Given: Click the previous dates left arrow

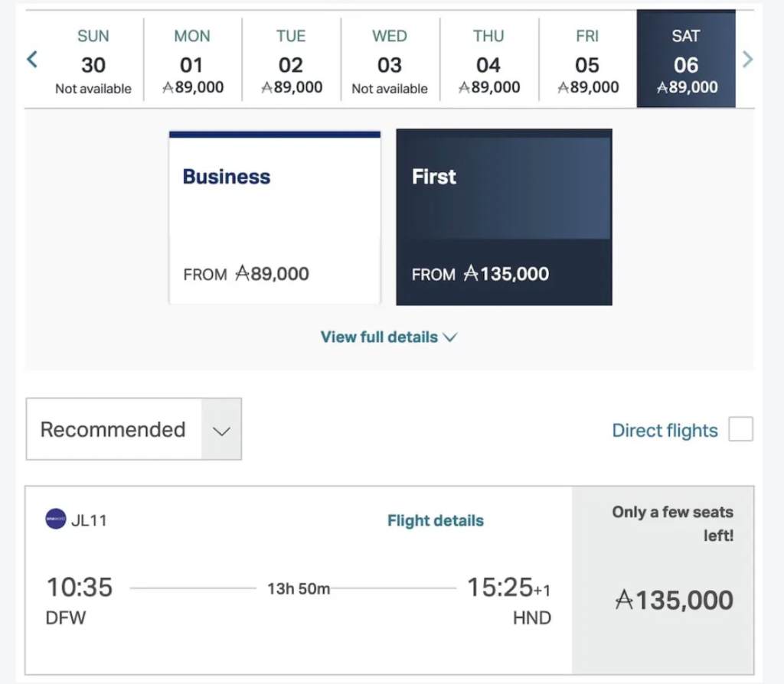Looking at the screenshot, I should click(x=32, y=59).
